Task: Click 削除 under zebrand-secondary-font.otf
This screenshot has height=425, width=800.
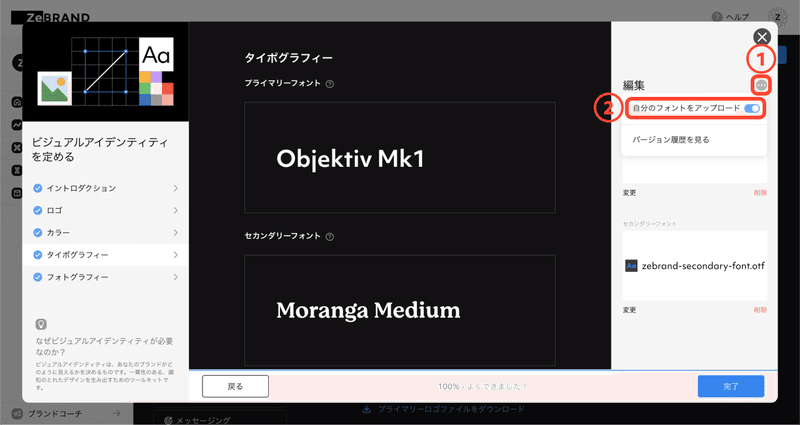Action: coord(760,310)
